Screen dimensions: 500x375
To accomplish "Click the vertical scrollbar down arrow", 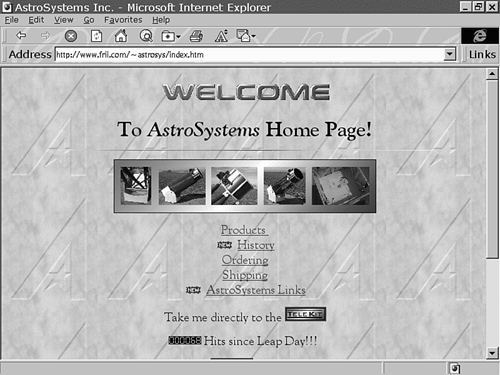I will click(x=492, y=353).
